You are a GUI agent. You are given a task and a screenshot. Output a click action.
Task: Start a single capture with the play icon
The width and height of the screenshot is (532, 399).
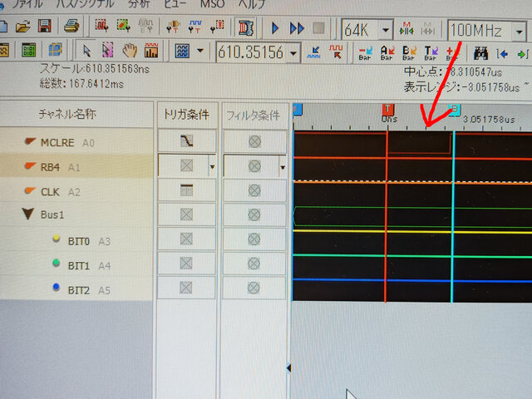[x=275, y=28]
